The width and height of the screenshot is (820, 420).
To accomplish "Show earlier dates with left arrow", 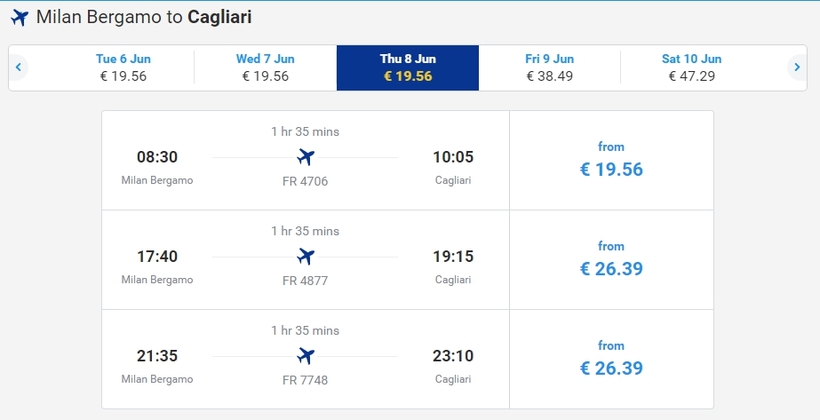I will pos(18,67).
